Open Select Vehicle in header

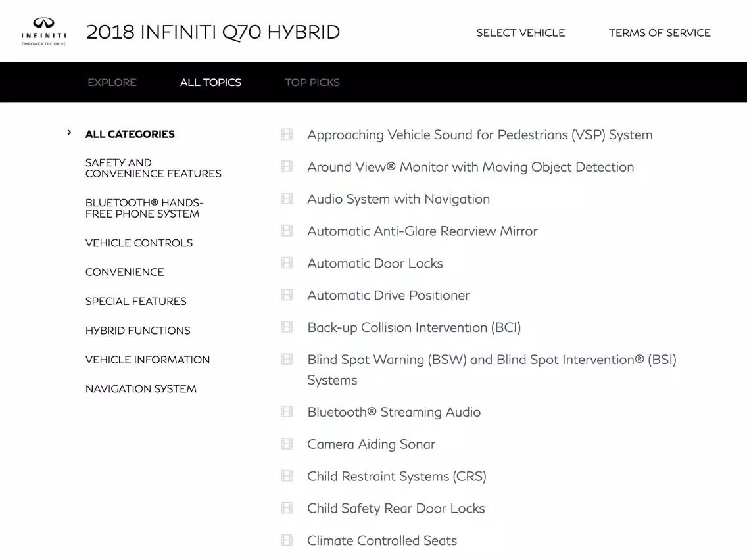(x=521, y=33)
